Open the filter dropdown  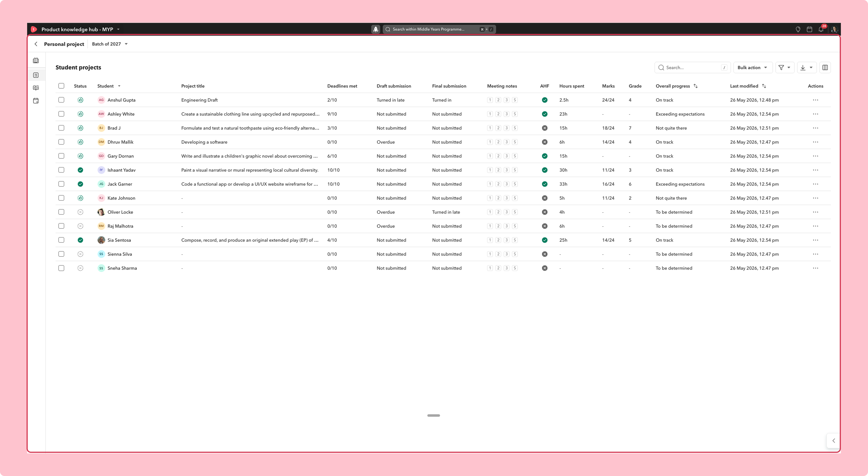(784, 67)
